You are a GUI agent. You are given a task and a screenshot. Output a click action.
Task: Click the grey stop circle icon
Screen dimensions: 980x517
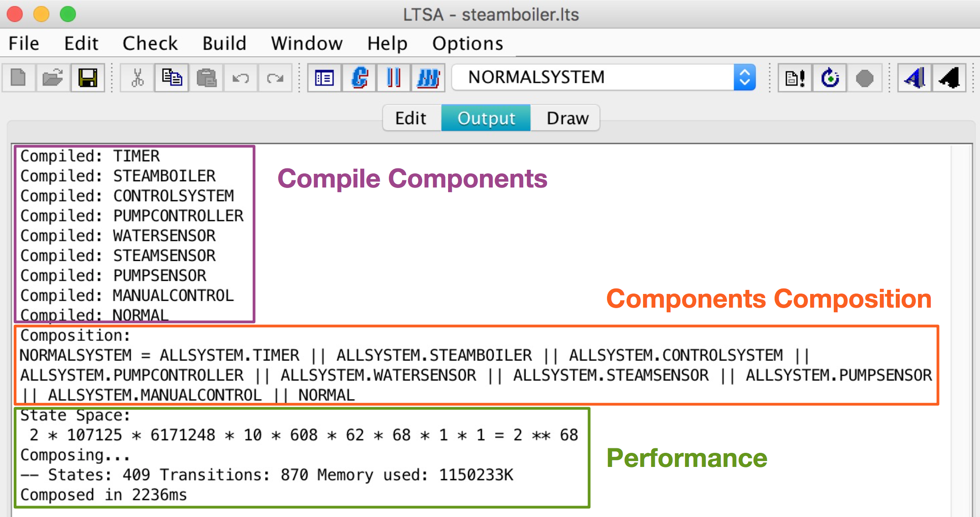[864, 78]
